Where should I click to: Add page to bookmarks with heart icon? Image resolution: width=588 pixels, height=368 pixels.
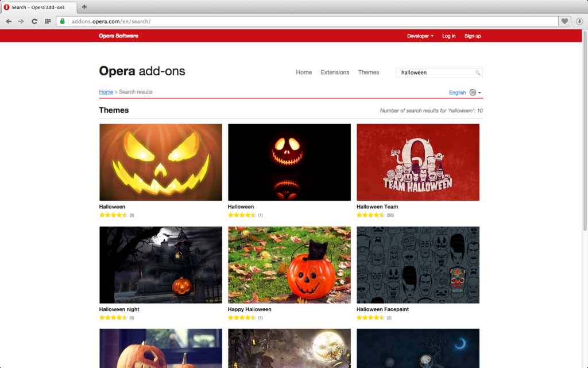[x=565, y=21]
